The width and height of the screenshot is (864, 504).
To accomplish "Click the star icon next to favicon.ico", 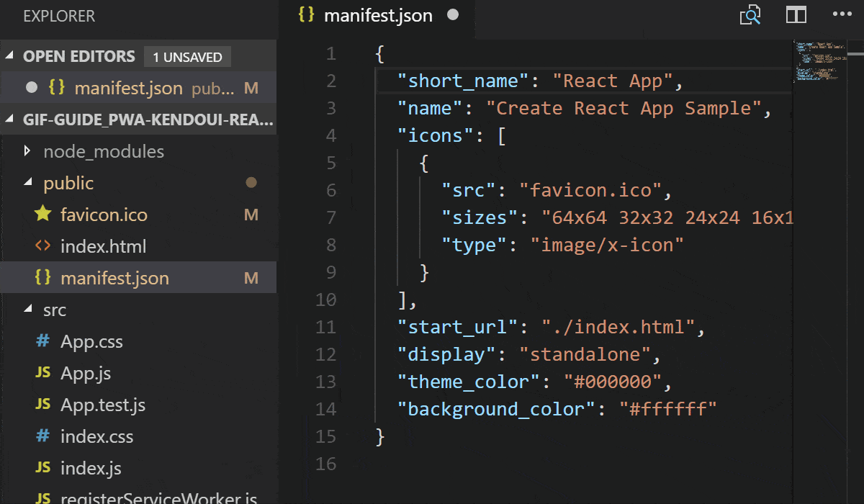I will point(42,215).
